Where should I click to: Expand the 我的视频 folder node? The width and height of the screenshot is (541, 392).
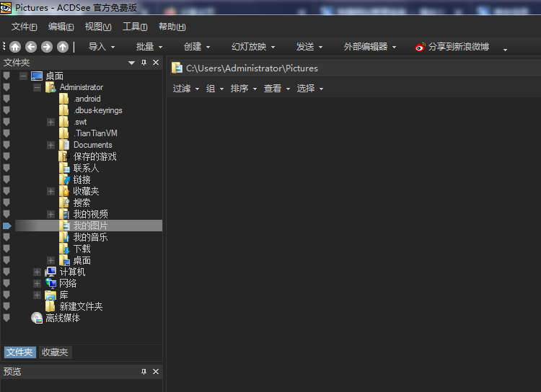click(50, 215)
